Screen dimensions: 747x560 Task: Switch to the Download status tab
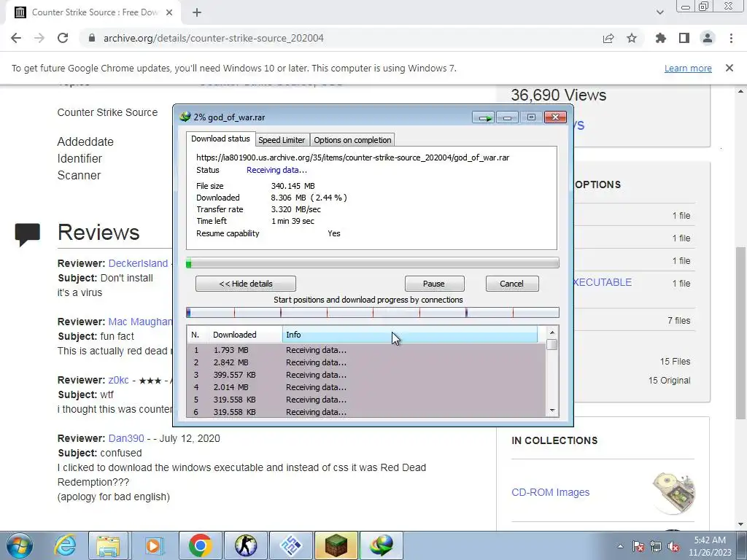point(220,139)
